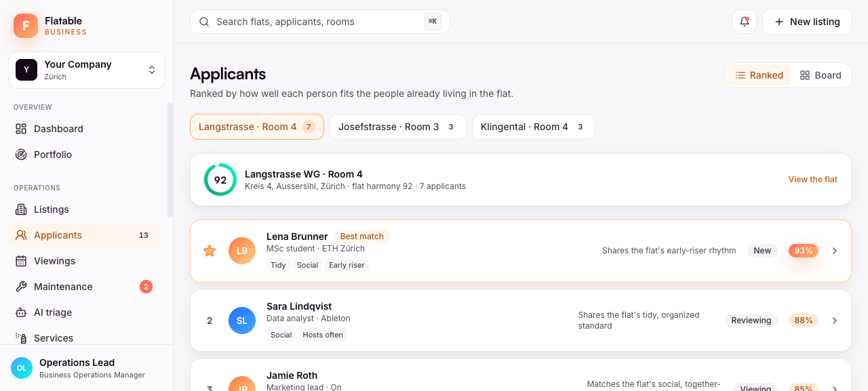
Task: Click the Flatable orange logo icon
Action: pos(26,26)
